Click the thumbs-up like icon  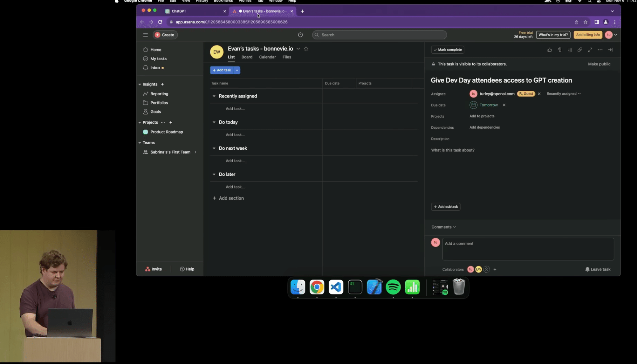tap(549, 50)
